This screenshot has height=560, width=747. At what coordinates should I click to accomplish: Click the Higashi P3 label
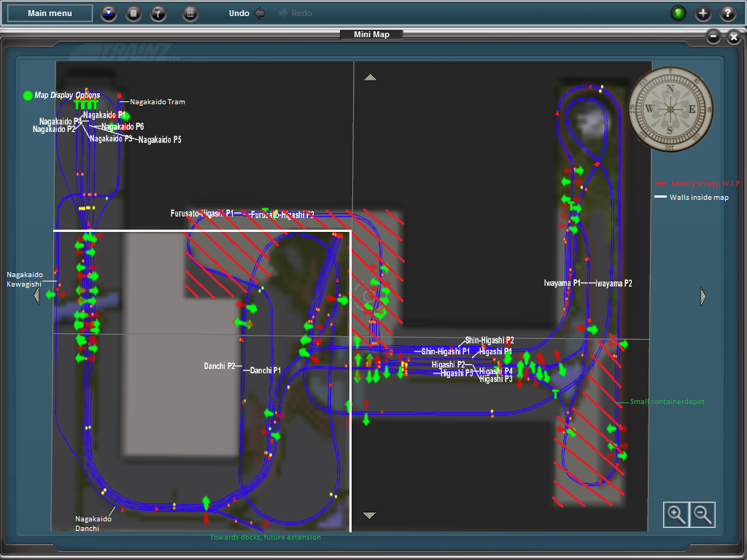496,379
